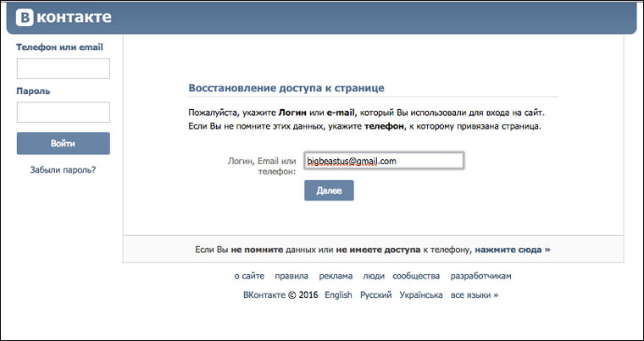Open the 'Забыли пароль?' link
Image resolution: width=644 pixels, height=341 pixels.
coord(63,169)
